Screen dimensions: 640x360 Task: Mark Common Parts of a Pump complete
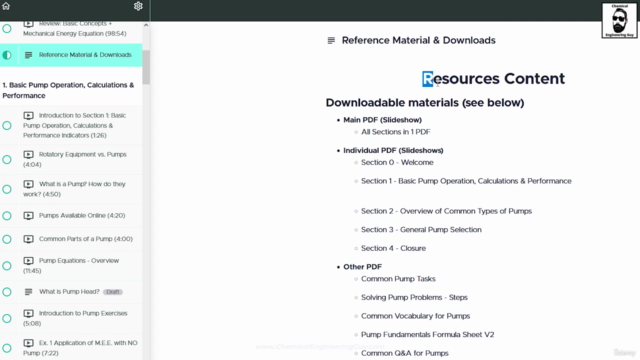coord(7,239)
